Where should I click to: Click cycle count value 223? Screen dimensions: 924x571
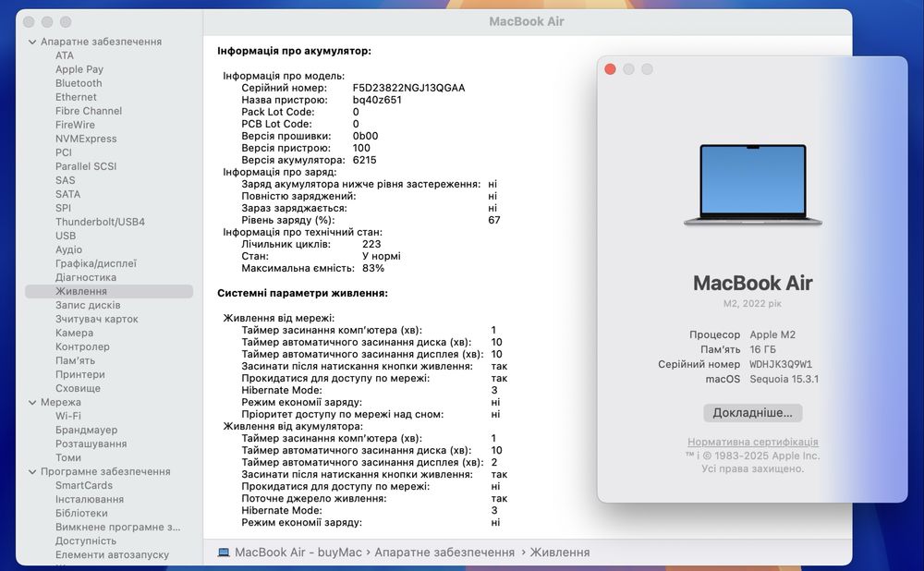tap(371, 244)
